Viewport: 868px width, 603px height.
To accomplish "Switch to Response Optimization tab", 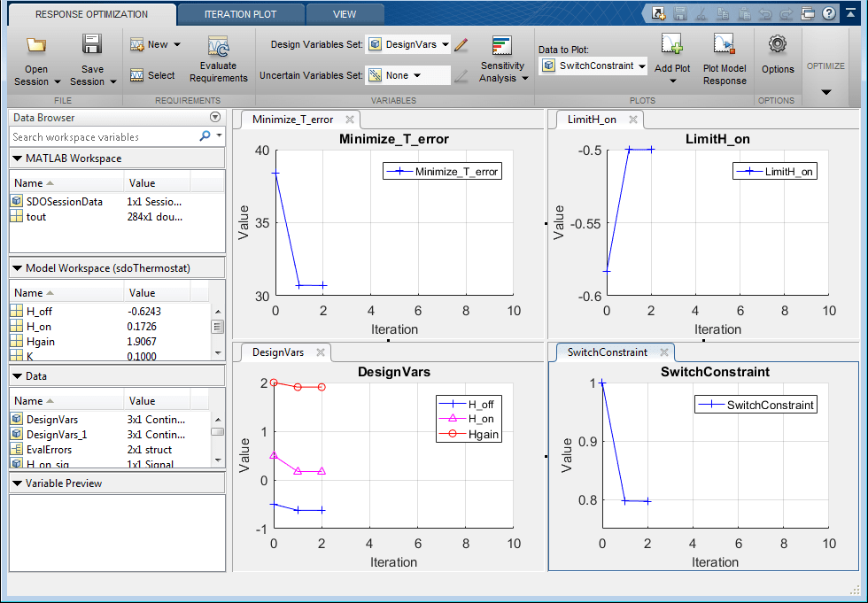I will pyautogui.click(x=92, y=14).
